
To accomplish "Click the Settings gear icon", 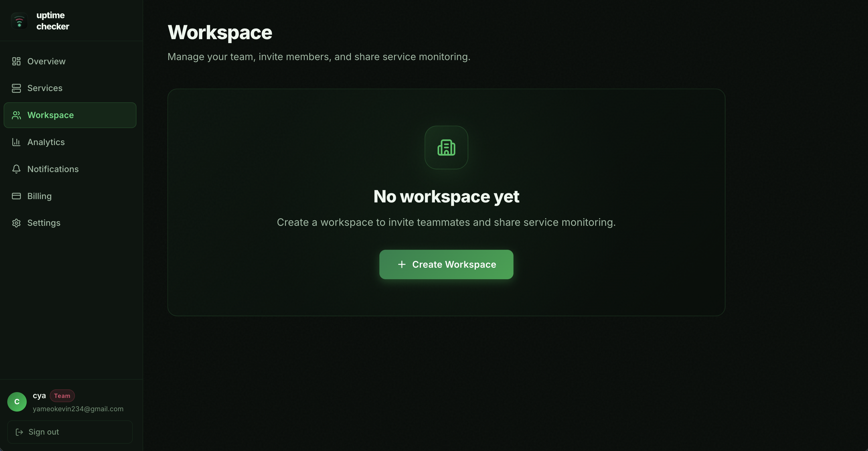I will point(16,223).
